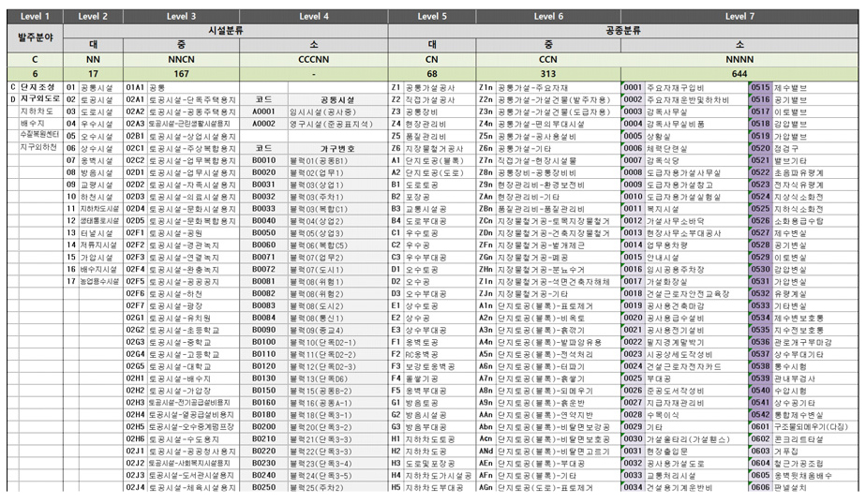Image resolution: width=866 pixels, height=504 pixels.
Task: Select the count cell showing '313'
Action: point(548,73)
